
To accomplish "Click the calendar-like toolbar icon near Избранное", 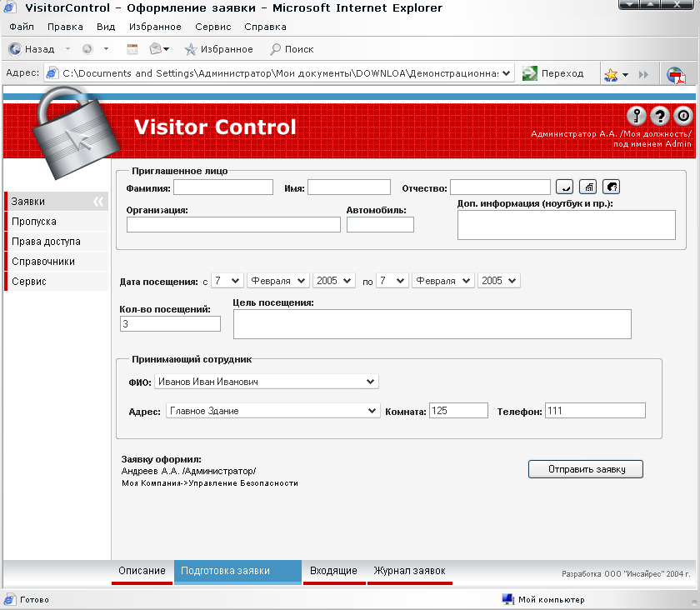I will (132, 49).
